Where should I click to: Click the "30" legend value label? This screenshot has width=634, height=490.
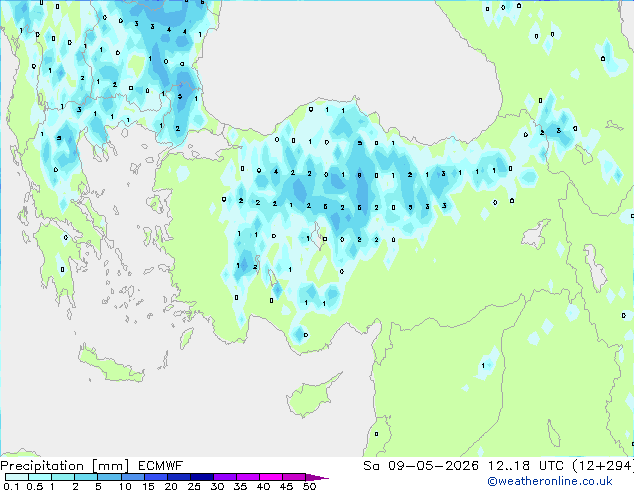[217, 486]
